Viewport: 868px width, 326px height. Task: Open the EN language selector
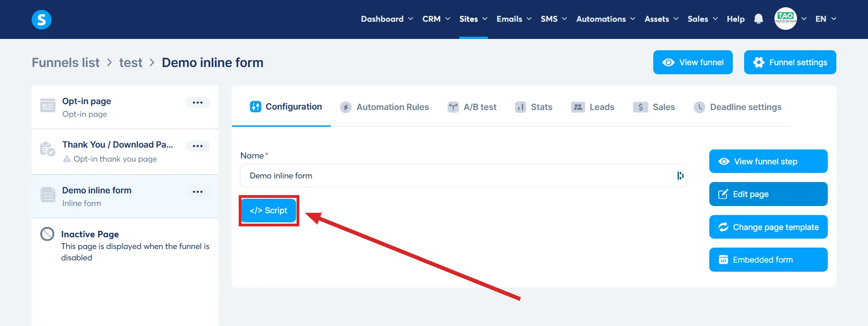826,19
